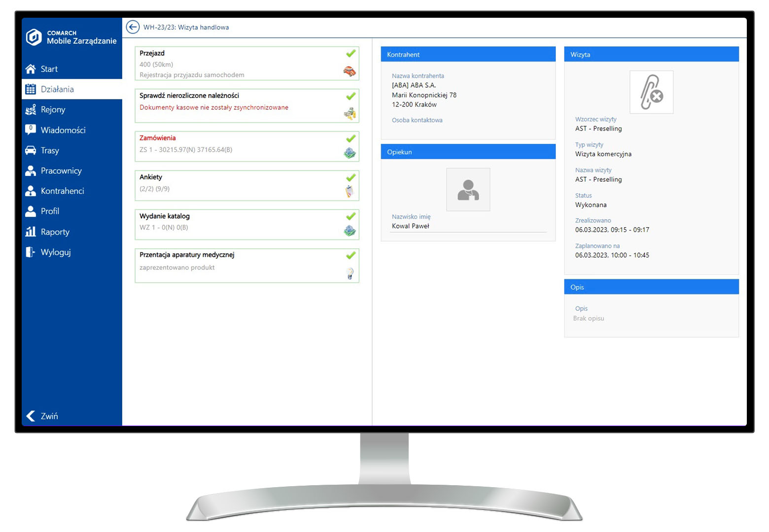The image size is (769, 532).
Task: Open Kontrahenci in the sidebar
Action: click(72, 191)
